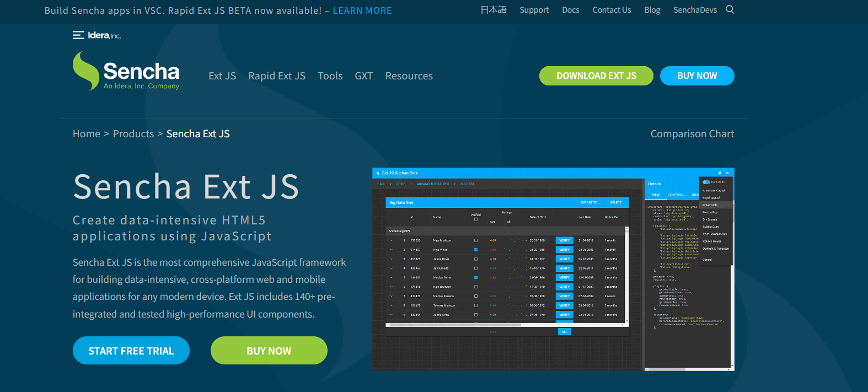
Task: Click BUY NOW beside START FREE TRIAL
Action: tap(269, 351)
